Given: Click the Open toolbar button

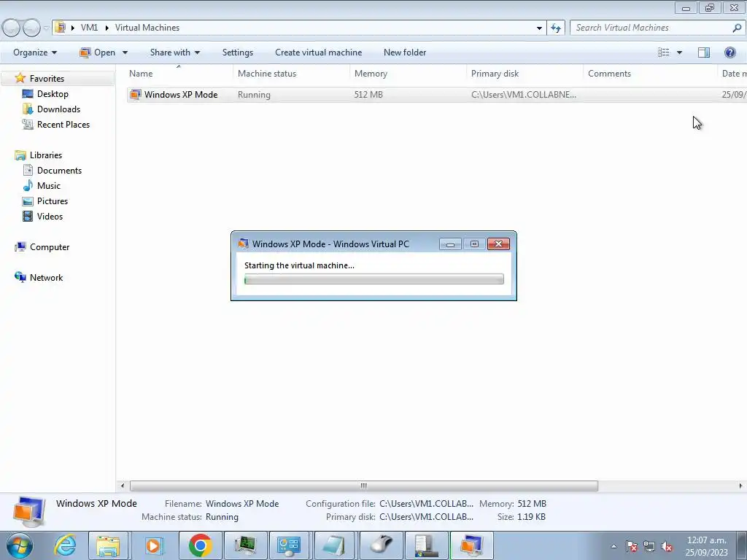Looking at the screenshot, I should tap(98, 52).
